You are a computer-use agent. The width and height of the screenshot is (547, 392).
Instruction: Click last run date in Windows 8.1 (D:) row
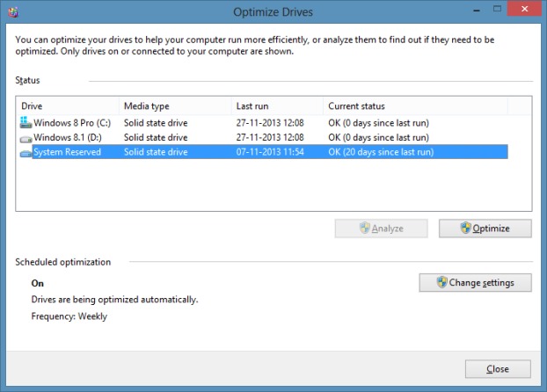click(x=270, y=137)
